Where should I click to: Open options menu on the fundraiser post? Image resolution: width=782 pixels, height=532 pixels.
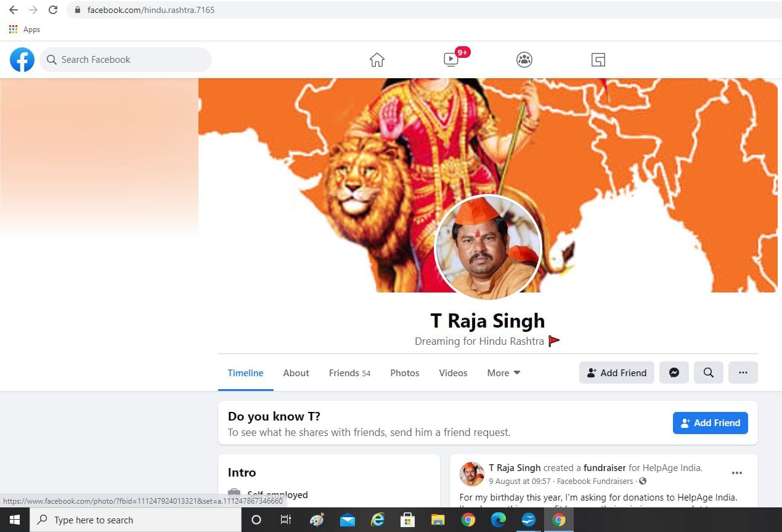[x=737, y=473]
